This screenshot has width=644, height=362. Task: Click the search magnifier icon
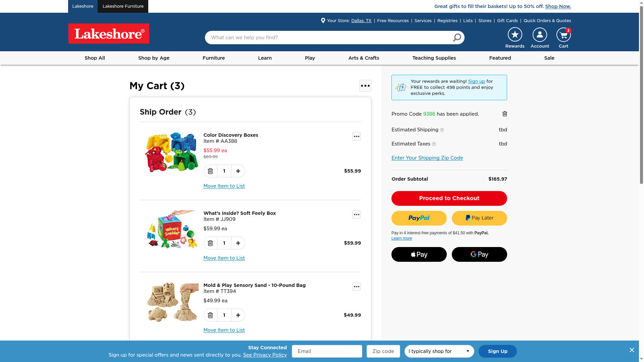457,38
